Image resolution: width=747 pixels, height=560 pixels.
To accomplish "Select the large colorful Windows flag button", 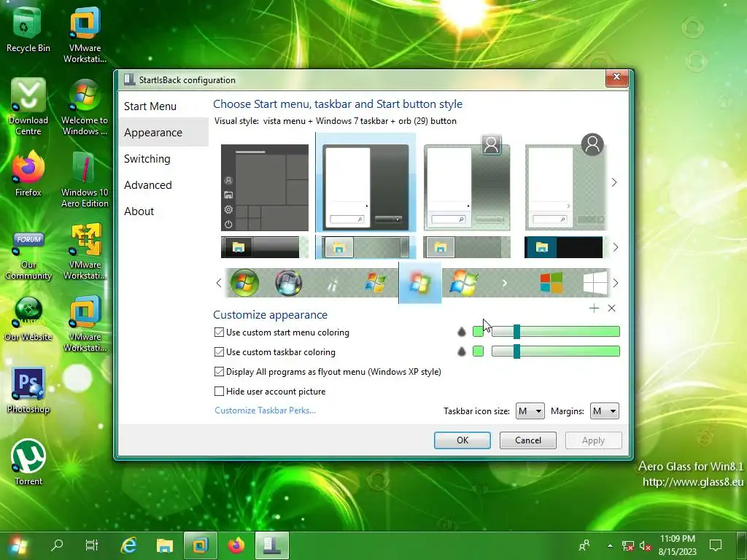I will click(463, 283).
